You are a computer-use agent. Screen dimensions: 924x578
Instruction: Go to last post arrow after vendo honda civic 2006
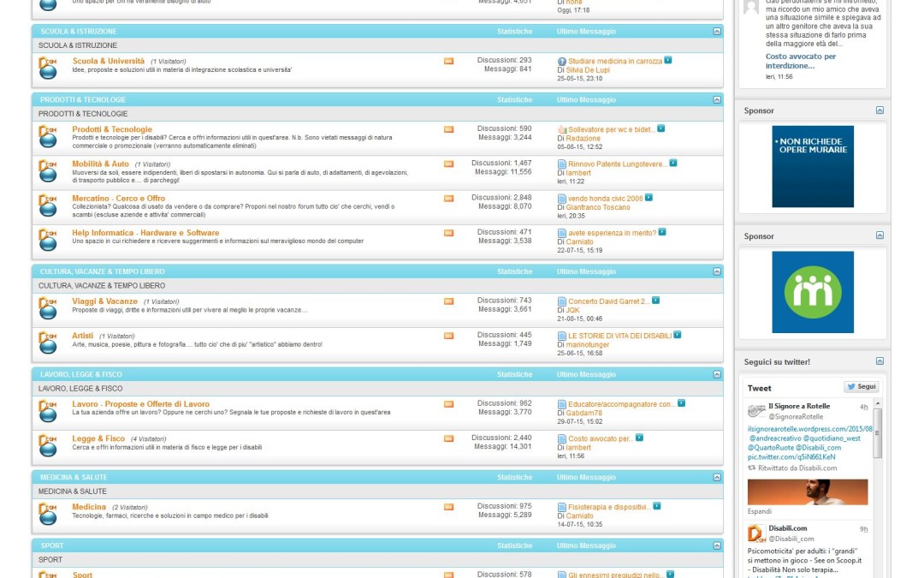point(649,198)
